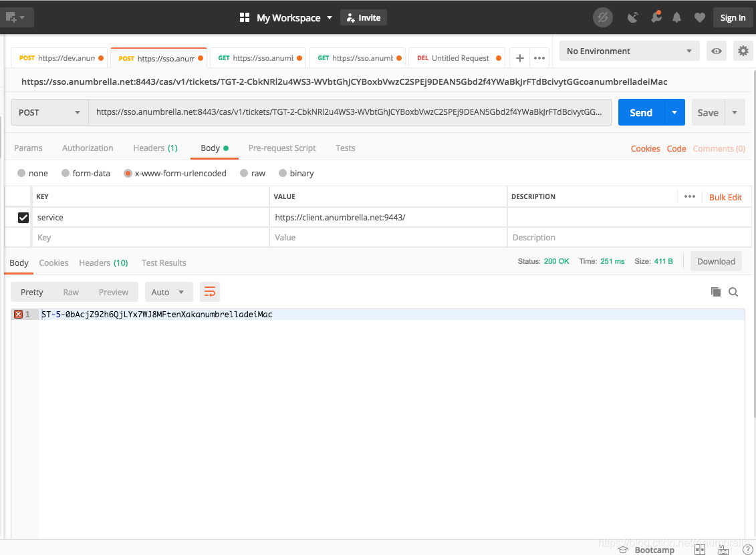The image size is (756, 555).
Task: Switch response view to Pretty
Action: point(32,292)
